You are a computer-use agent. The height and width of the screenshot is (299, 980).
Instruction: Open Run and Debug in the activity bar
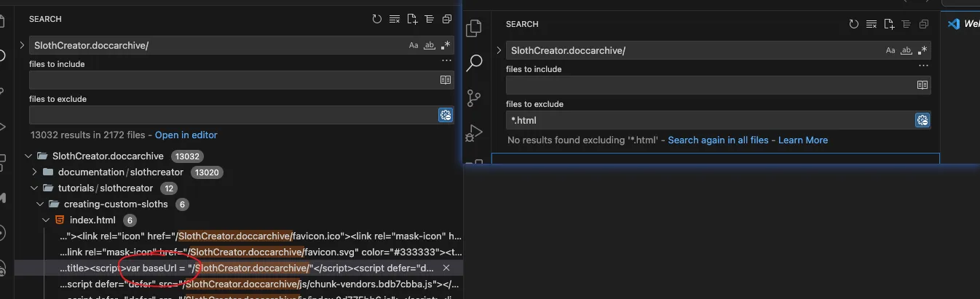[474, 132]
